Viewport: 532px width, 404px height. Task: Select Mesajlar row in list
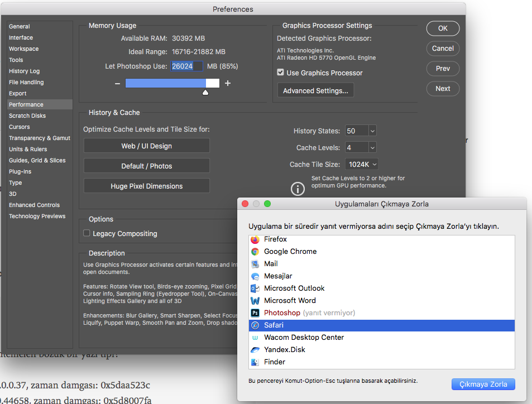coord(382,276)
